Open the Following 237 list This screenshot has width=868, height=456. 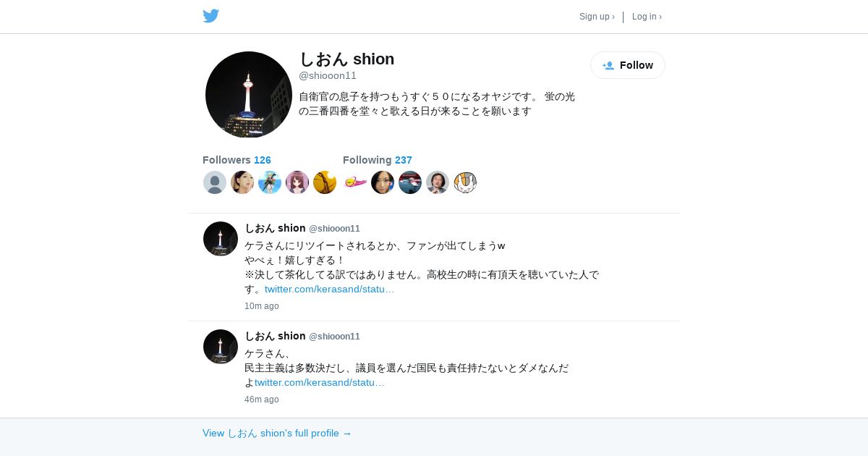point(377,160)
